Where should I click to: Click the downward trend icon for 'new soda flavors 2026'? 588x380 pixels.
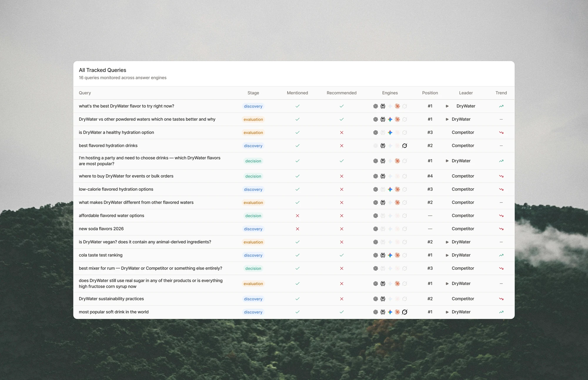(501, 229)
